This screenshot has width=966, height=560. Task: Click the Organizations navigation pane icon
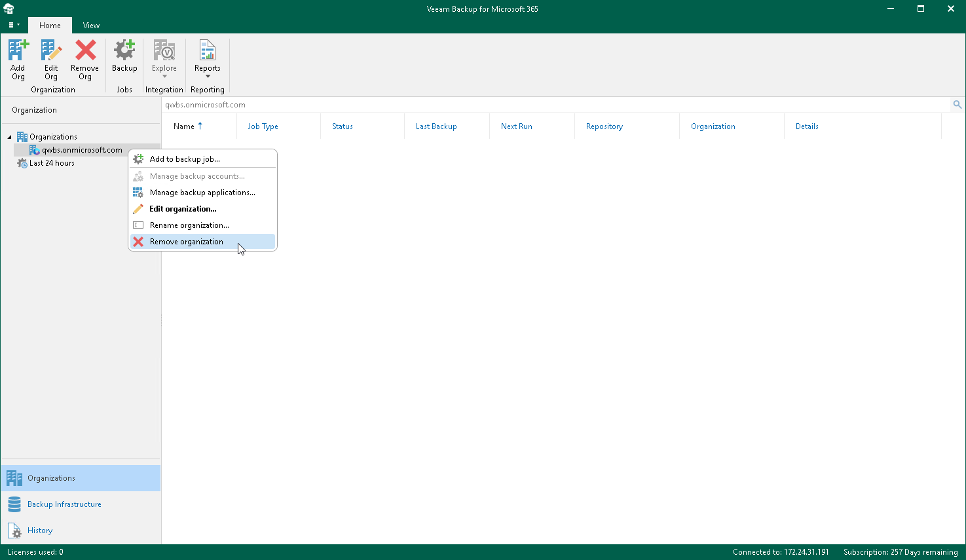click(14, 478)
